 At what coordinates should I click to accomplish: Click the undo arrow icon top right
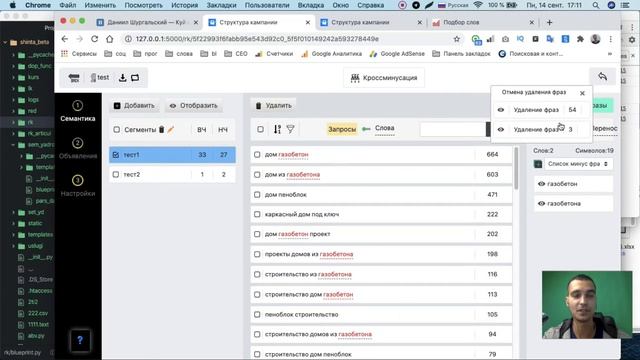[602, 77]
